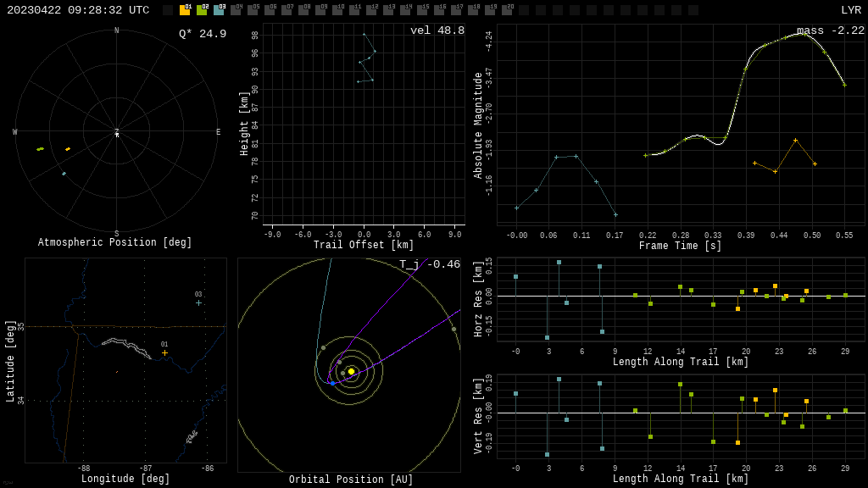Click the mass -2.22 readout

point(830,30)
